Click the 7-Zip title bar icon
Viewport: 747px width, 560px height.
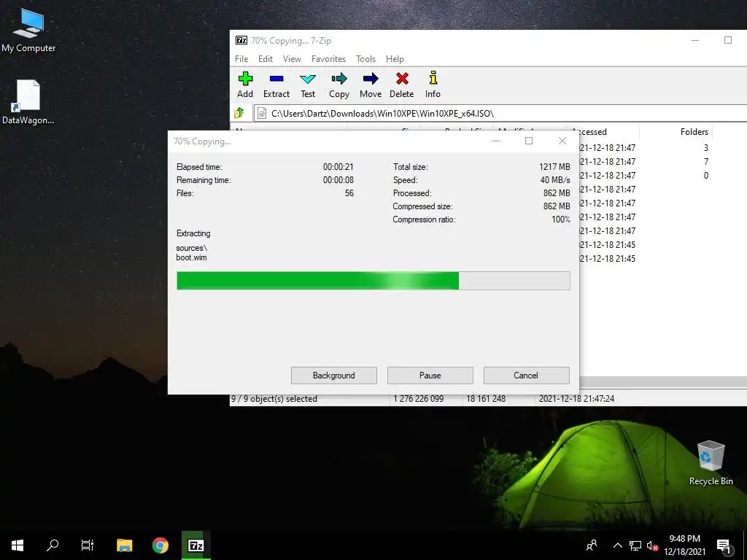241,41
